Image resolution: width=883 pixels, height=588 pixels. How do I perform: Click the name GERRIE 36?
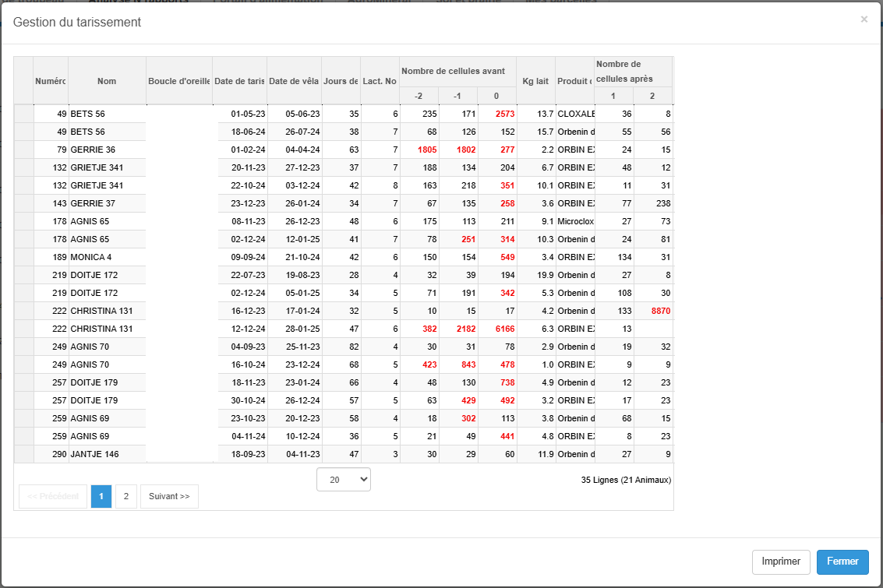(93, 150)
